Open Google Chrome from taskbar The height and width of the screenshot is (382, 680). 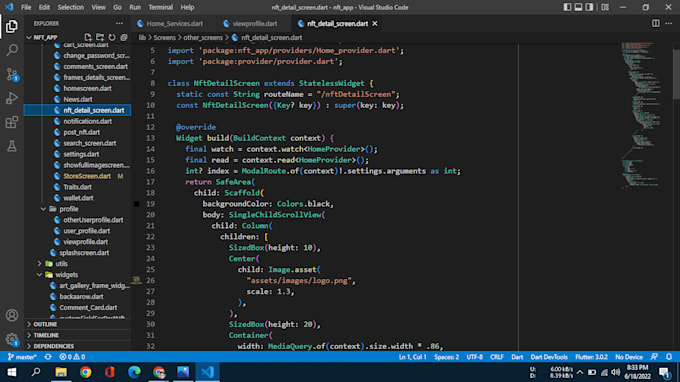click(85, 372)
